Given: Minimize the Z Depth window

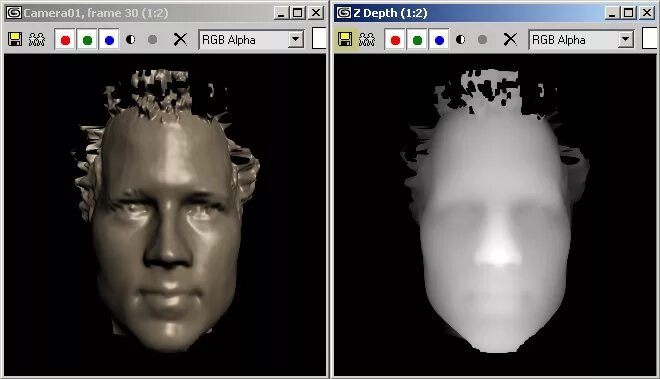Looking at the screenshot, I should coord(612,13).
